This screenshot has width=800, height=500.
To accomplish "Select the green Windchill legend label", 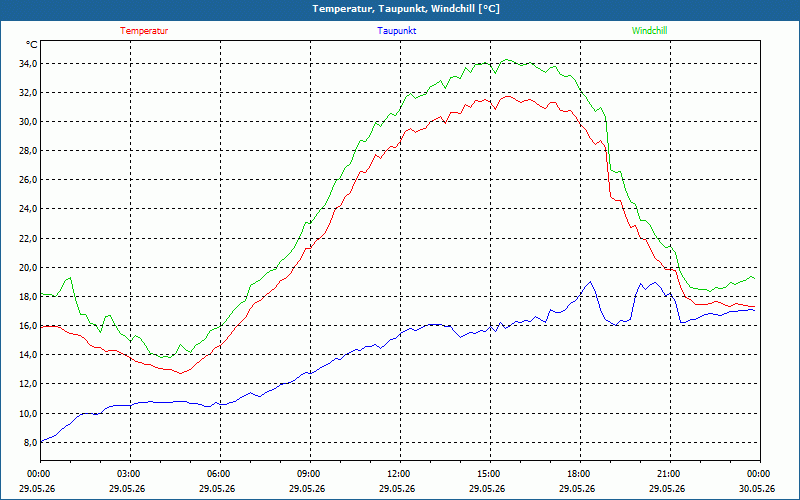I will (649, 31).
